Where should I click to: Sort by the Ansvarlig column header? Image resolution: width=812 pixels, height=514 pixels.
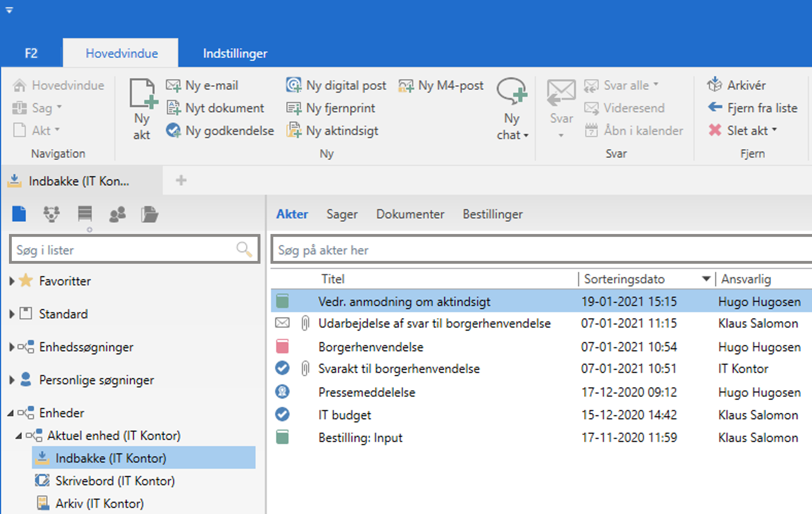pyautogui.click(x=746, y=279)
